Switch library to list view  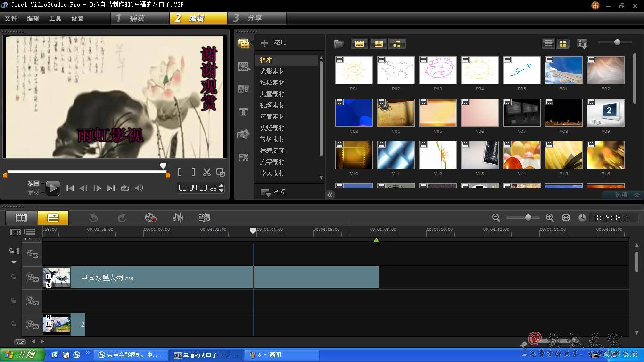point(548,43)
